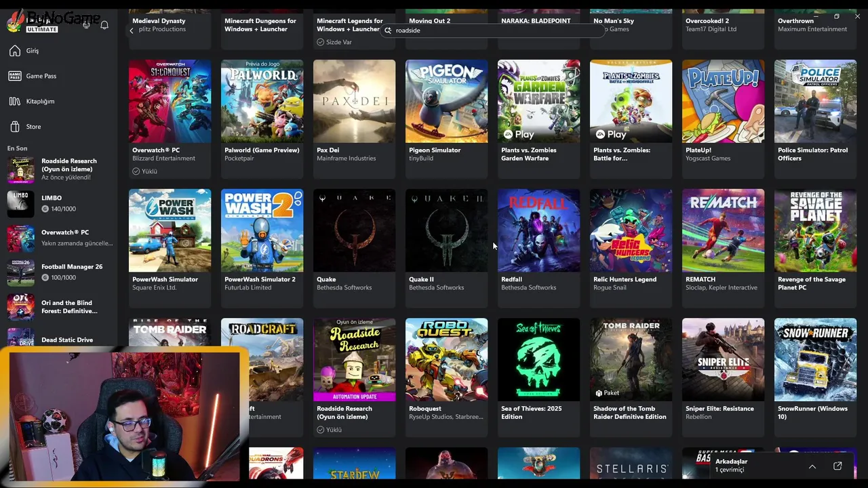Click 'NARAKA: BLADEPOINT' title text
Image resolution: width=868 pixels, height=488 pixels.
coord(536,21)
